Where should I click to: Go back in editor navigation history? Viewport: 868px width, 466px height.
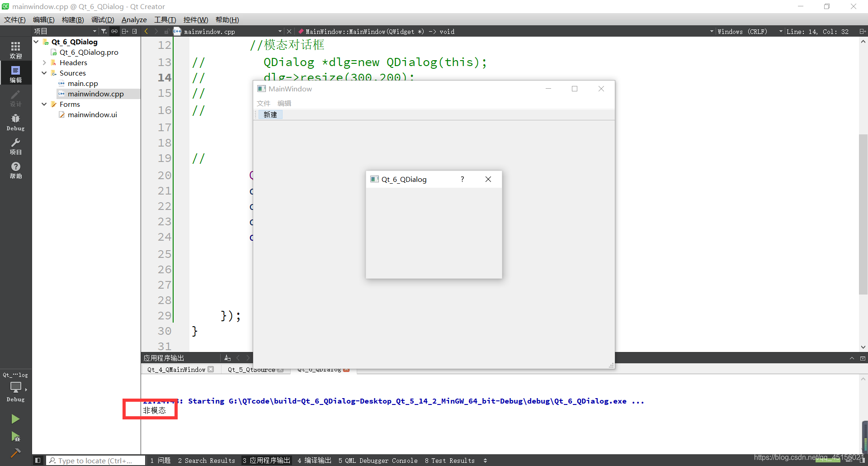point(146,31)
